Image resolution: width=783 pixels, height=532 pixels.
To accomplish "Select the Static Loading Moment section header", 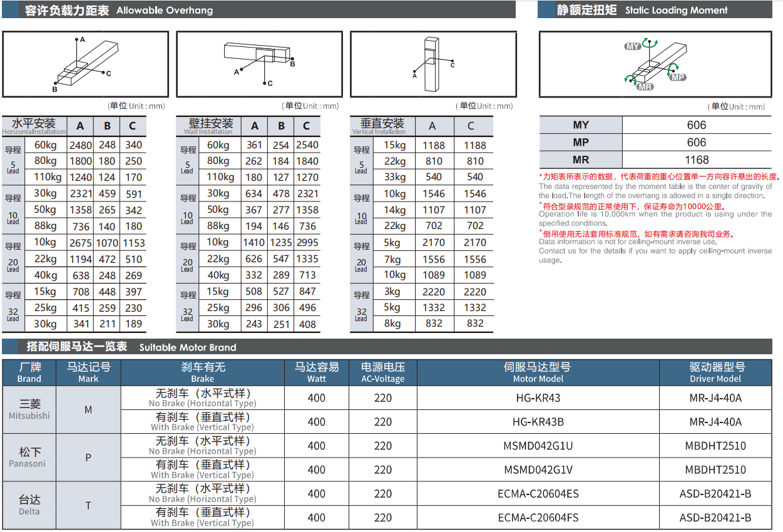I will 642,10.
